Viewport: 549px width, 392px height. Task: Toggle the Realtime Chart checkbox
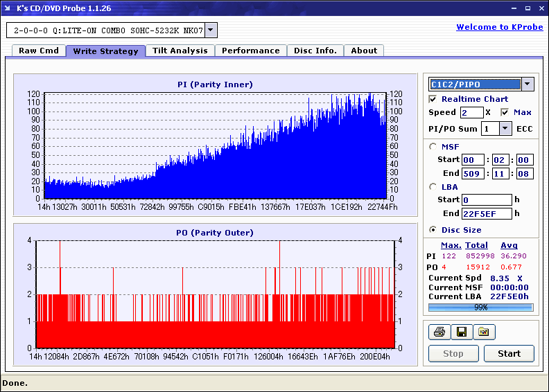pyautogui.click(x=433, y=99)
